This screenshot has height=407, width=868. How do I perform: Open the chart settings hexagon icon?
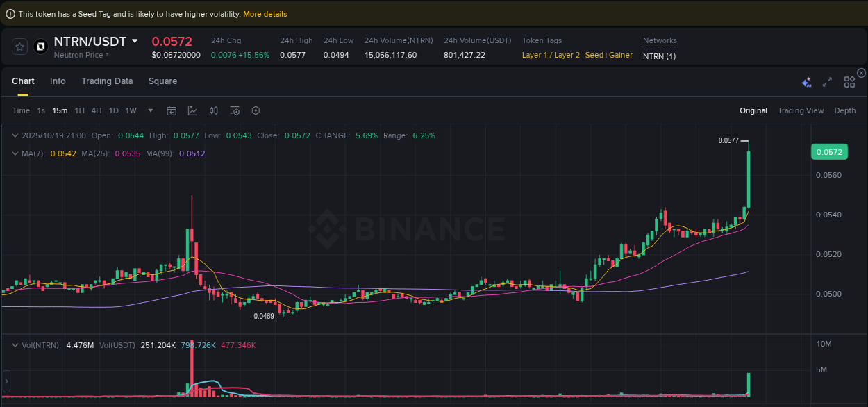coord(255,110)
